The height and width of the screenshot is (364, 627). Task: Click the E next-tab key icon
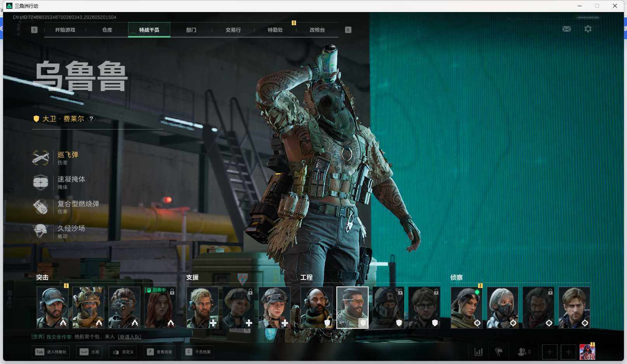[x=348, y=30]
